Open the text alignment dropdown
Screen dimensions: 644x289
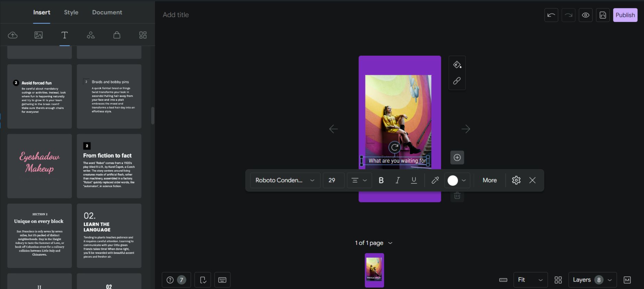[359, 180]
